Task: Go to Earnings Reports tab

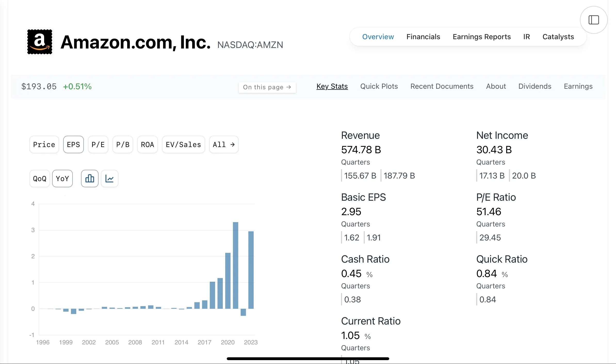Action: [482, 37]
